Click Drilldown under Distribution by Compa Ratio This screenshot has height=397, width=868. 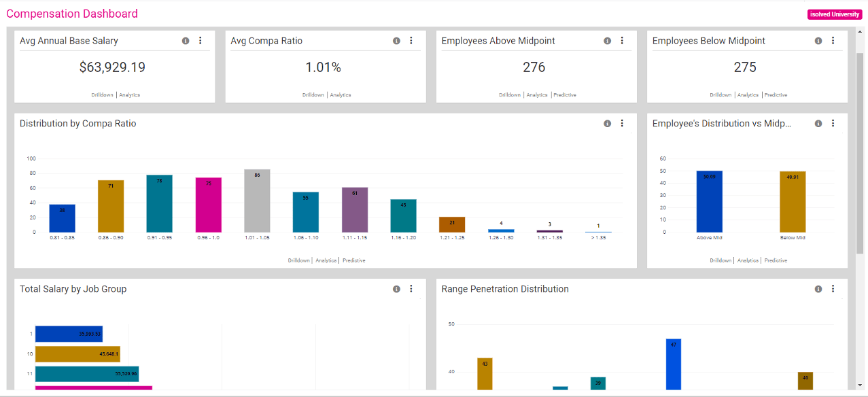click(299, 260)
